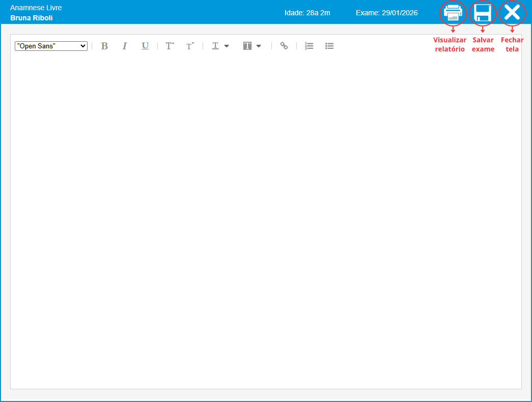The height and width of the screenshot is (402, 532).
Task: Decrease the font size
Action: click(x=190, y=46)
